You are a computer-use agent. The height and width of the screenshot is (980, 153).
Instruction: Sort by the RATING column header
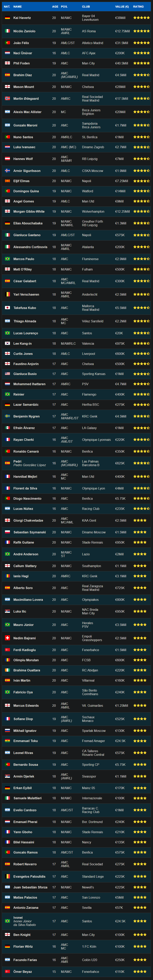point(138,6)
